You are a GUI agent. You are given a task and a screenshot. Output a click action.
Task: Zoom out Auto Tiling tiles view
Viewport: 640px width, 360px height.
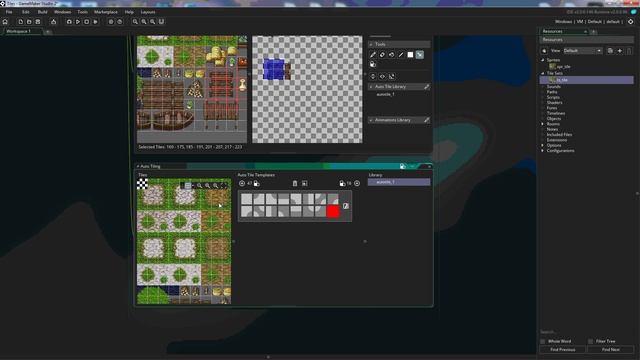pyautogui.click(x=200, y=185)
